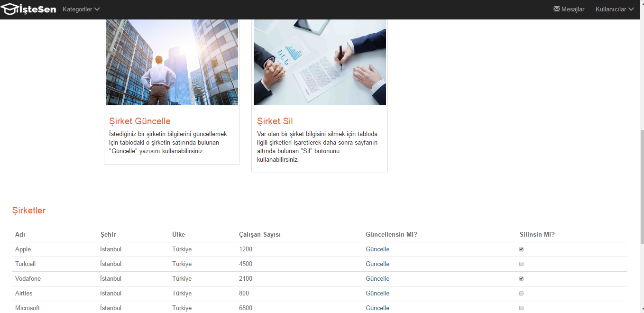Click Güncelle link in Microsoft row
This screenshot has width=644, height=313.
(377, 308)
